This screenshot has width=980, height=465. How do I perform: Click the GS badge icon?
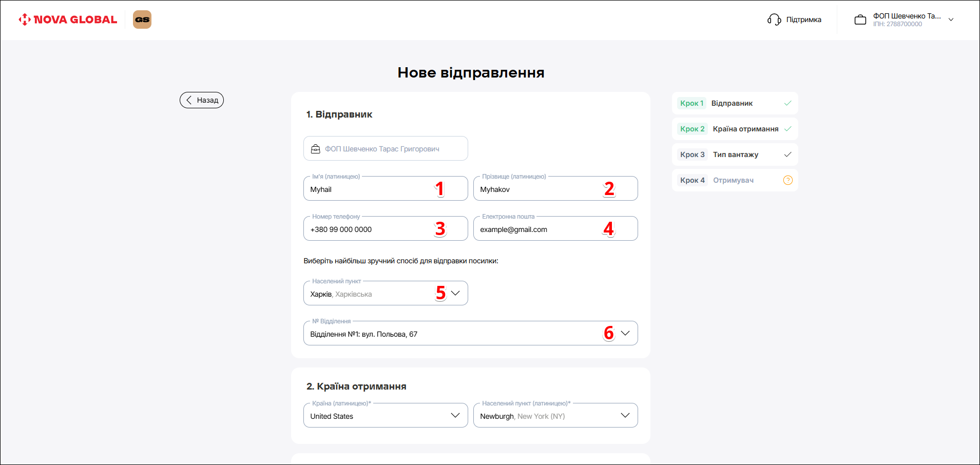coord(142,20)
